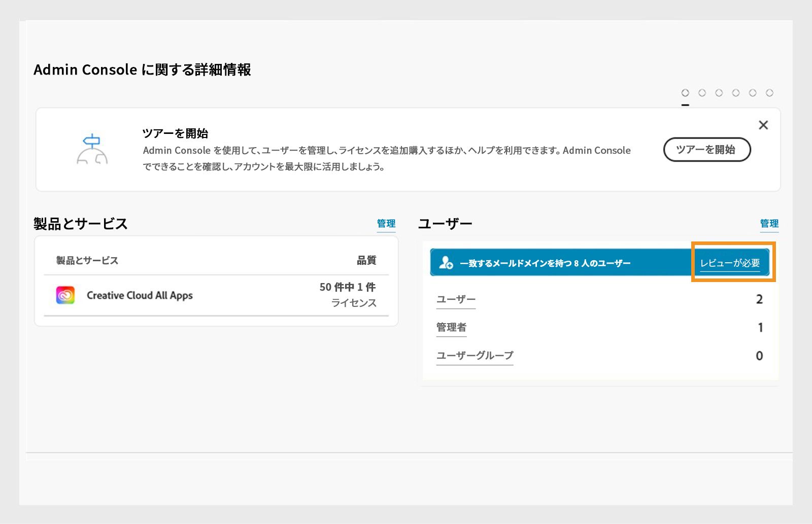
Task: Select the third carousel page dot
Action: tap(719, 93)
